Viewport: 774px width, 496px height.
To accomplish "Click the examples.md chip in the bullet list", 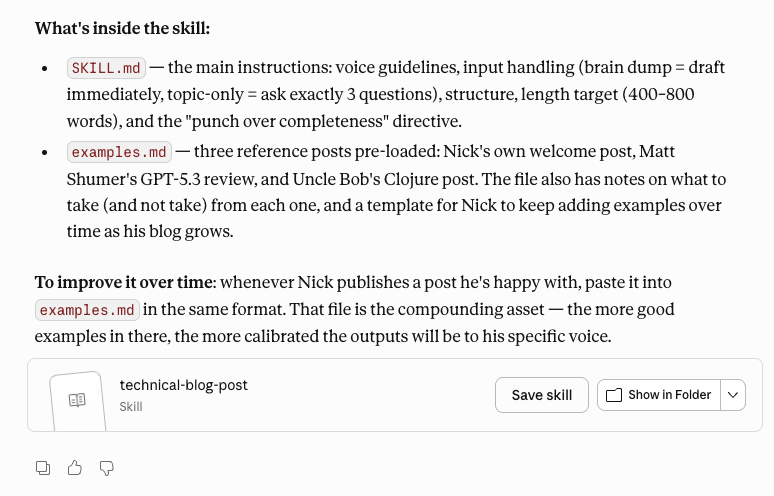I will [119, 152].
